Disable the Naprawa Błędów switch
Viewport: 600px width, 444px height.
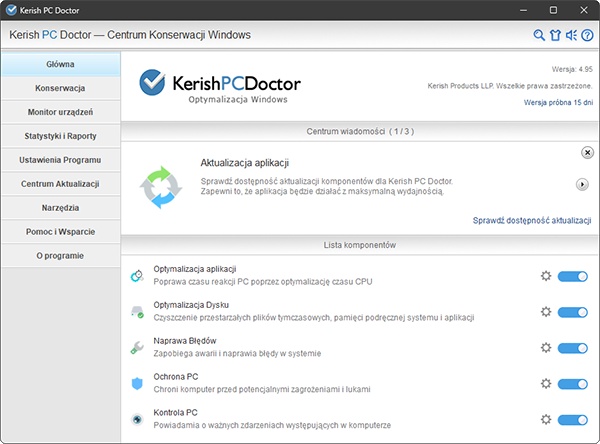click(x=572, y=348)
